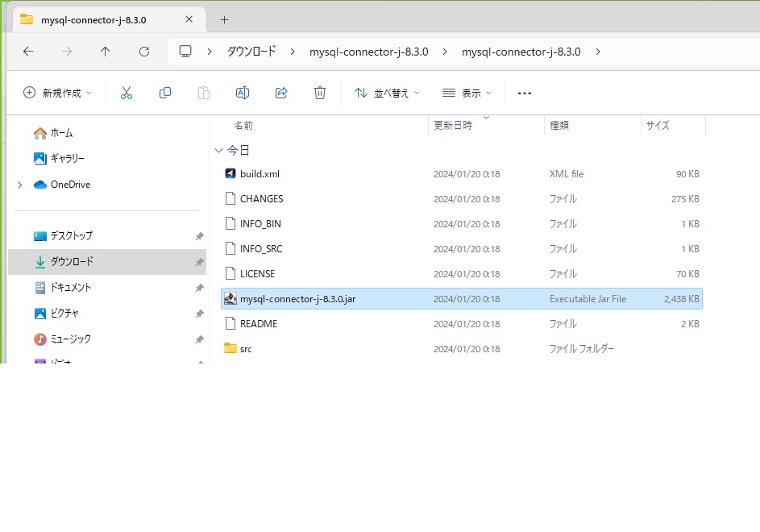This screenshot has width=760, height=532.
Task: Open the 表示 (view) dropdown
Action: (x=466, y=93)
